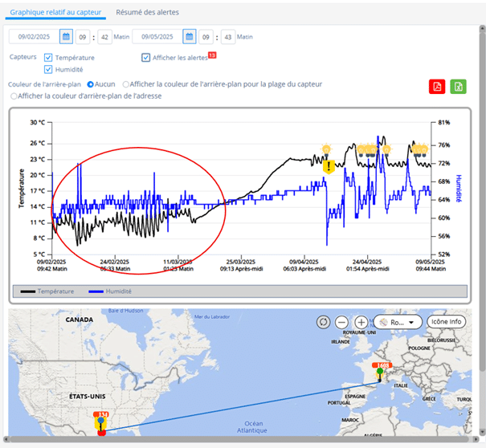
Task: Click the yellow warning alert marker on graph
Action: [329, 166]
